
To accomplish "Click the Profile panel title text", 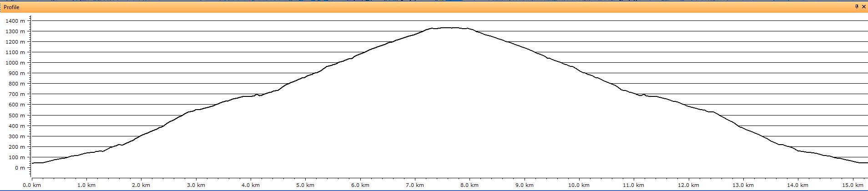I will tap(11, 7).
